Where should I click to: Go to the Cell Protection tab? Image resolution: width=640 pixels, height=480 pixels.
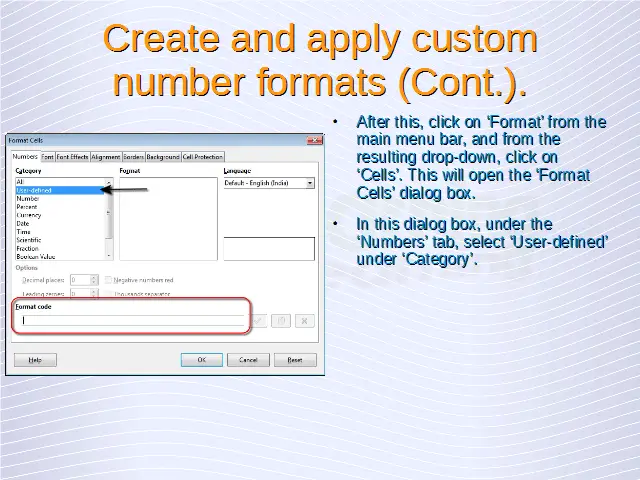(202, 157)
